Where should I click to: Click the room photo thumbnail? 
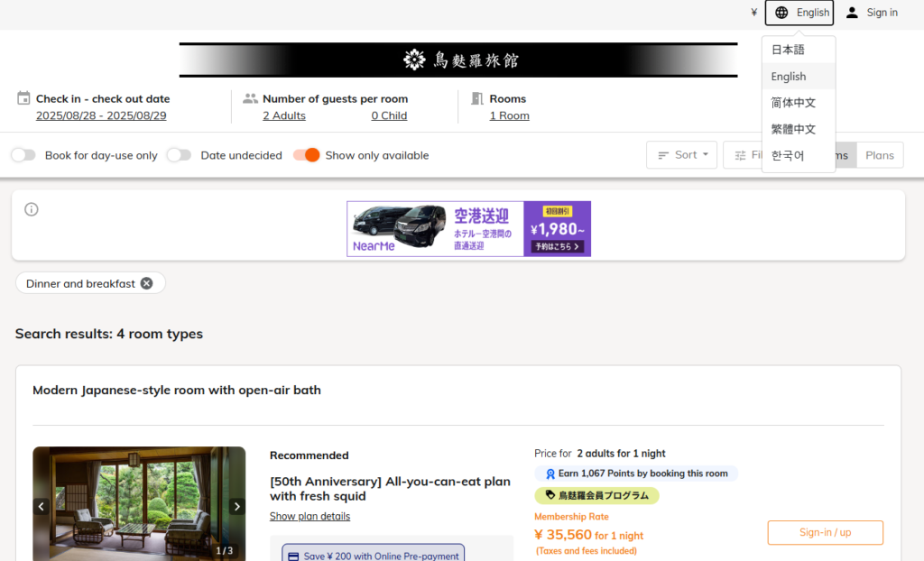click(139, 504)
